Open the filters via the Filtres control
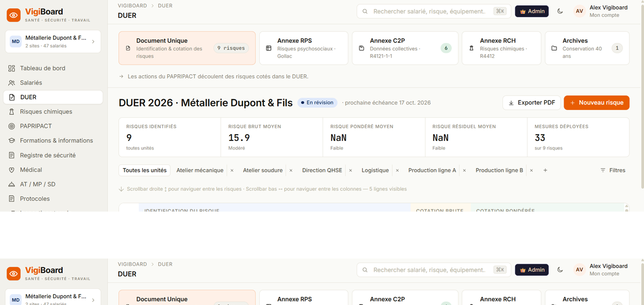644x305 pixels. pyautogui.click(x=613, y=171)
